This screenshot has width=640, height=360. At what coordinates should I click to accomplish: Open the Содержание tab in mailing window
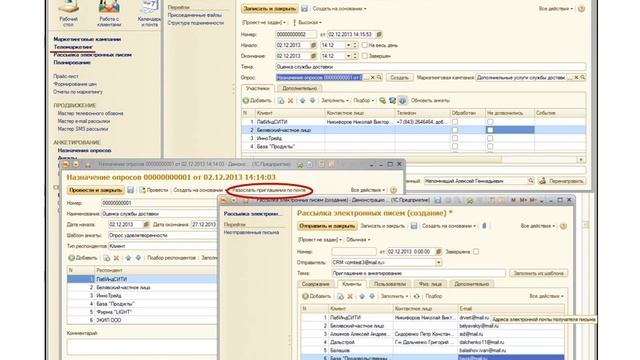pos(316,284)
